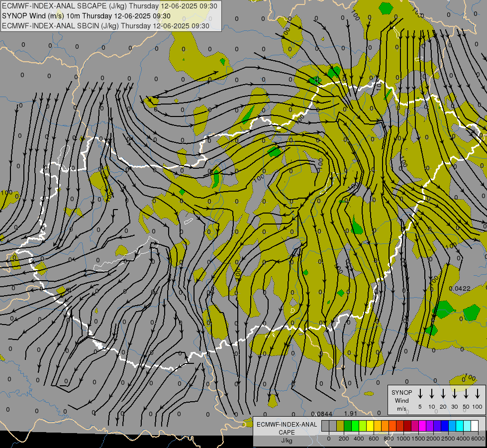Click the m/s unit in wind legend
This screenshot has width=487, height=448.
pyautogui.click(x=401, y=409)
